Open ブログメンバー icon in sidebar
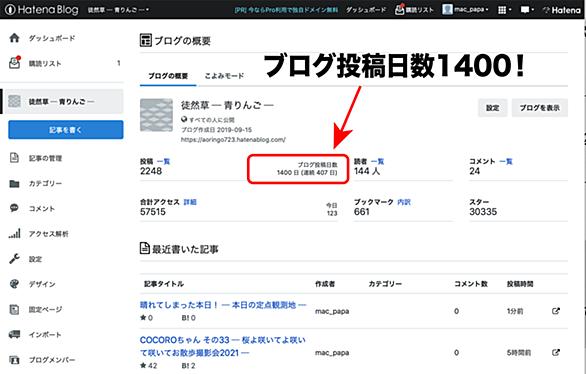586x374 pixels. (14, 360)
